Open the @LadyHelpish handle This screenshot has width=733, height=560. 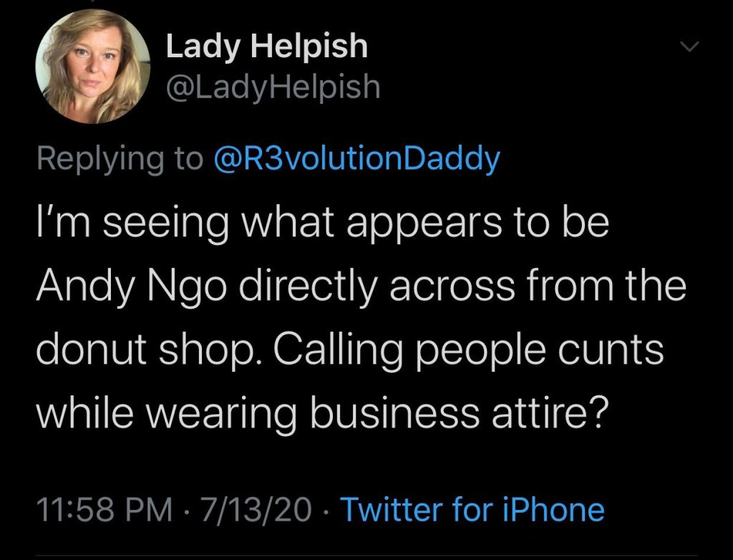(272, 87)
